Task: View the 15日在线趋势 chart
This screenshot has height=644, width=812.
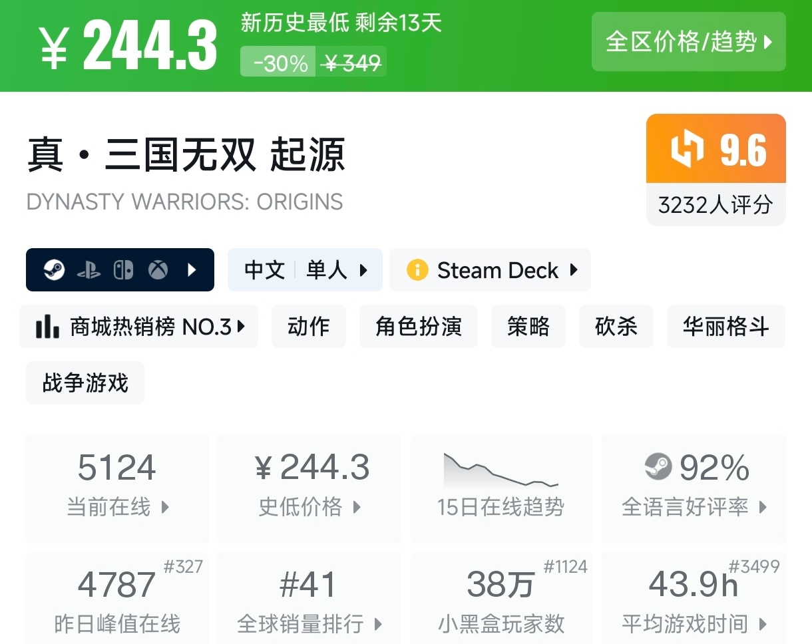Action: point(501,488)
